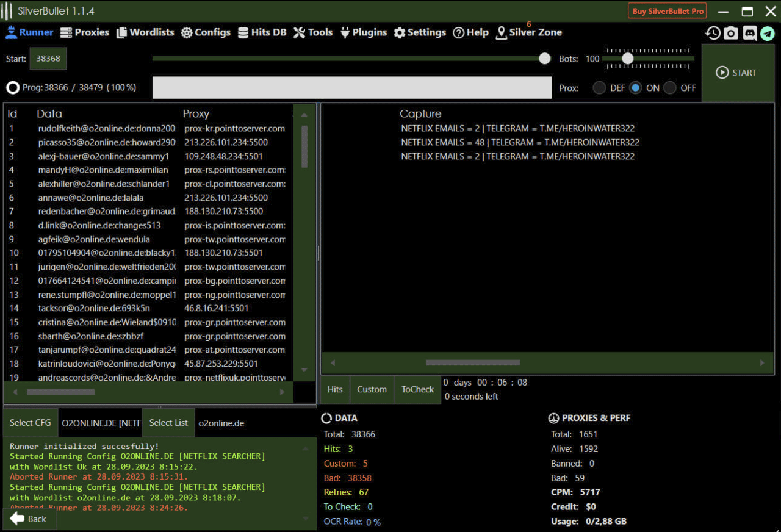Select proxy cell 46.8.16.241:5501
781x532 pixels.
tap(217, 308)
